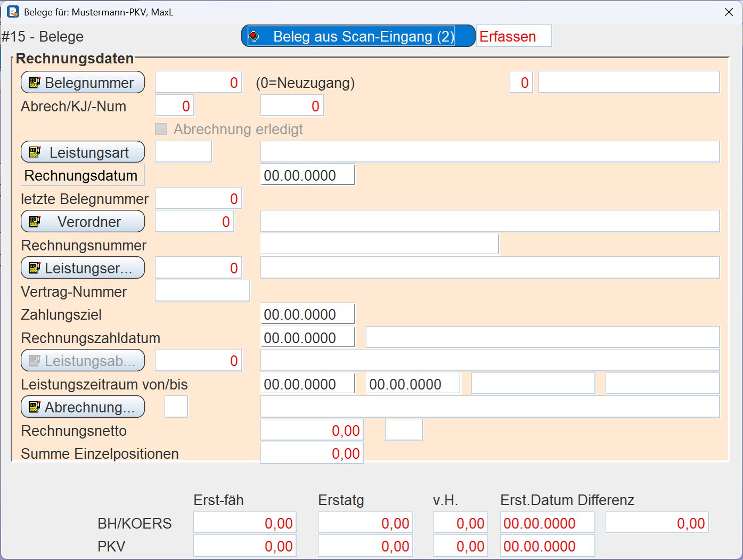Focus the first Abrech/KJ/-Num field
The height and width of the screenshot is (560, 743).
174,105
